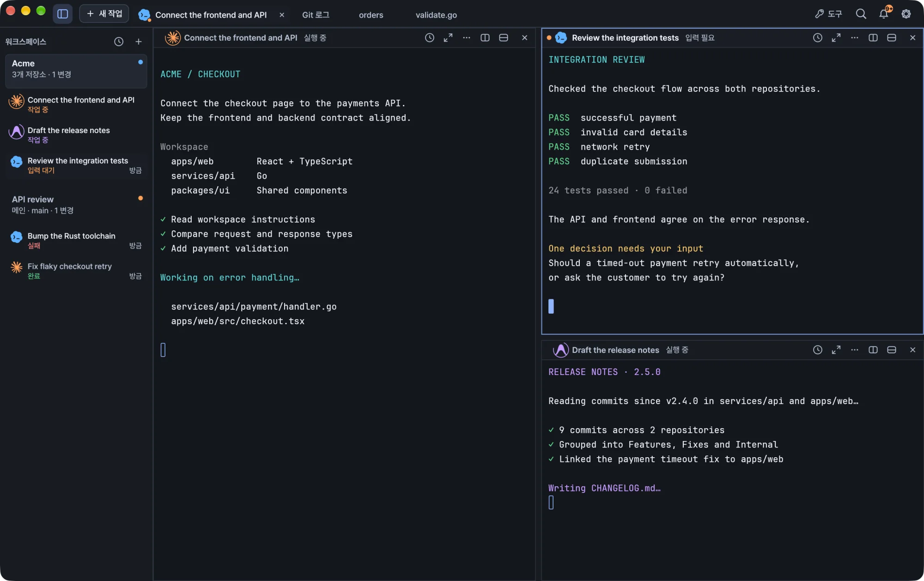Open more options in Draft release notes pane
The image size is (924, 581).
pyautogui.click(x=855, y=350)
